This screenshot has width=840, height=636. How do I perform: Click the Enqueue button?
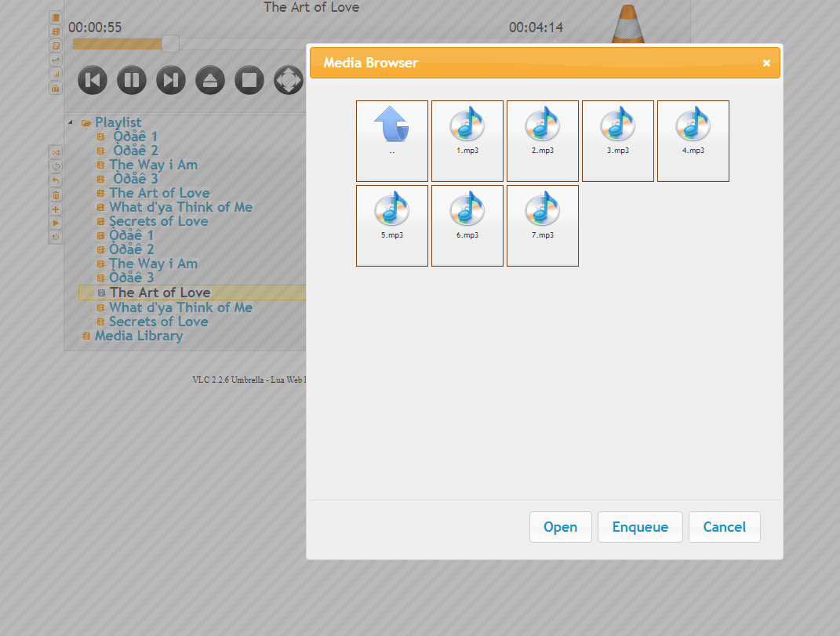click(x=640, y=527)
